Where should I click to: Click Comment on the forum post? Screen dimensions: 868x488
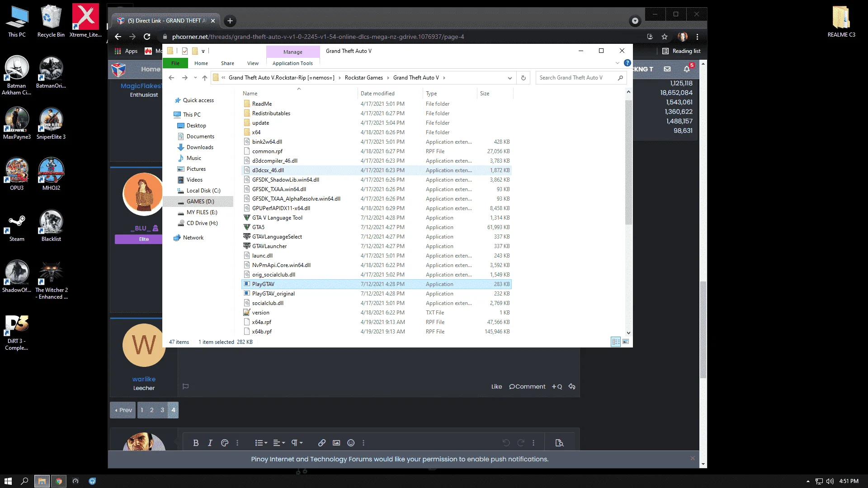tap(527, 386)
